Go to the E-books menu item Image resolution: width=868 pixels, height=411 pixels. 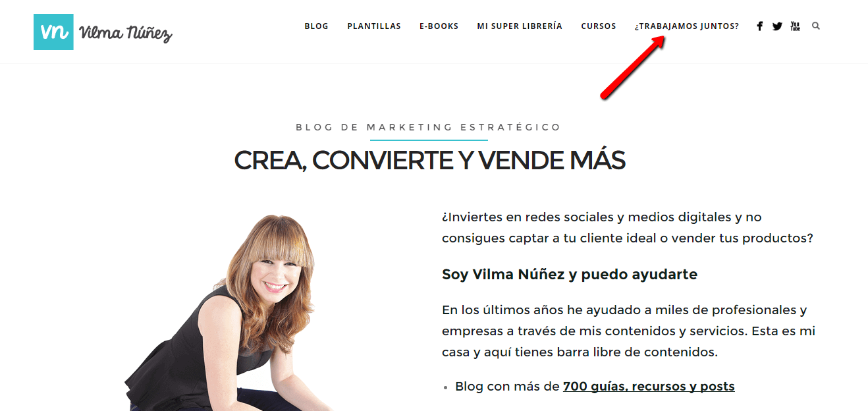(x=439, y=26)
